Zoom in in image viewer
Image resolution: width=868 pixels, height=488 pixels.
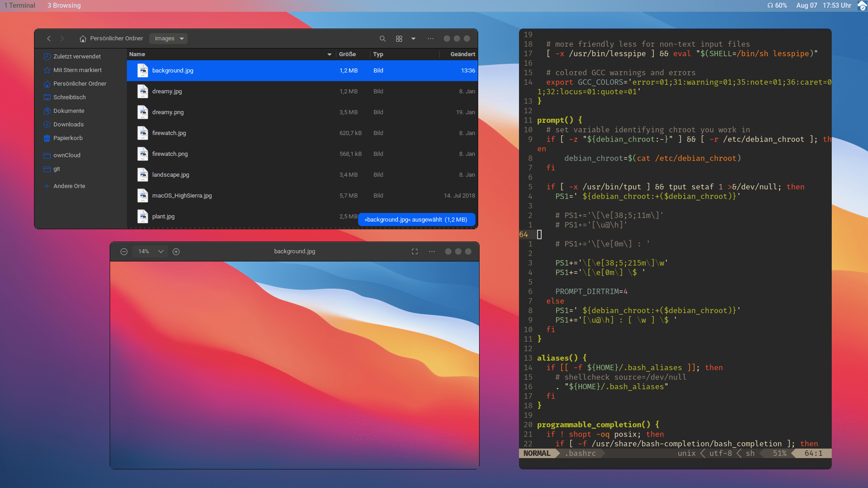coord(176,251)
